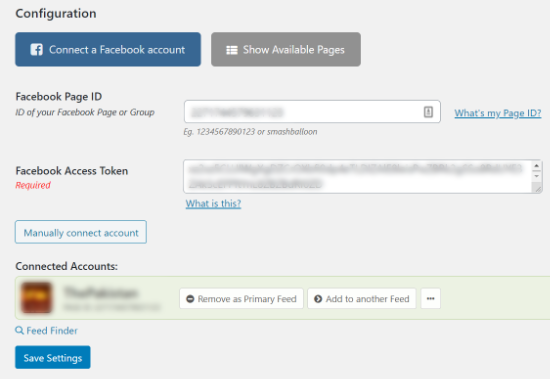The image size is (550, 379).
Task: Open the Feed Finder link
Action: point(46,331)
